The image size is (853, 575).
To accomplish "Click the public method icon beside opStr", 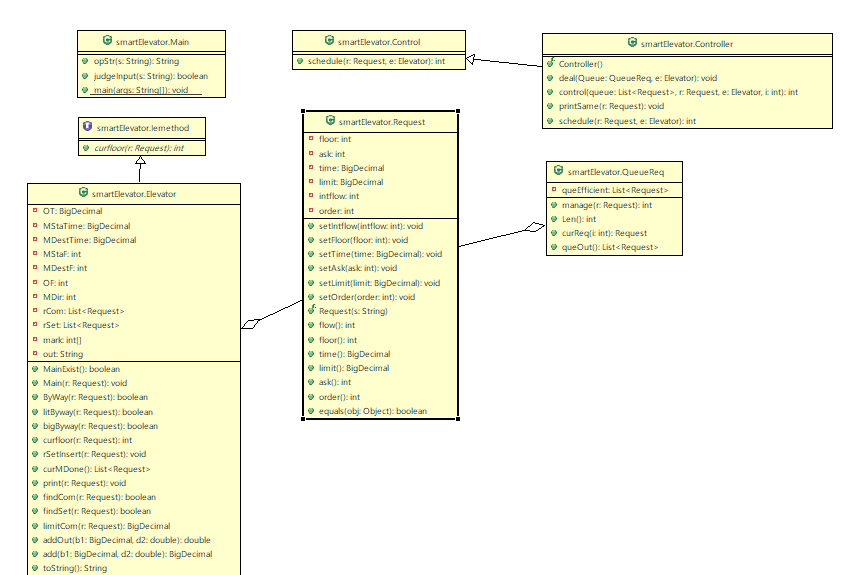I will 85,61.
